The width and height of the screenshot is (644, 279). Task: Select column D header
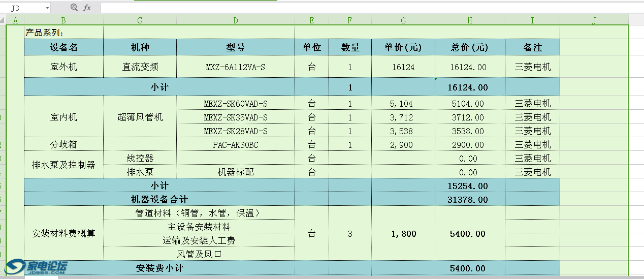[x=236, y=20]
